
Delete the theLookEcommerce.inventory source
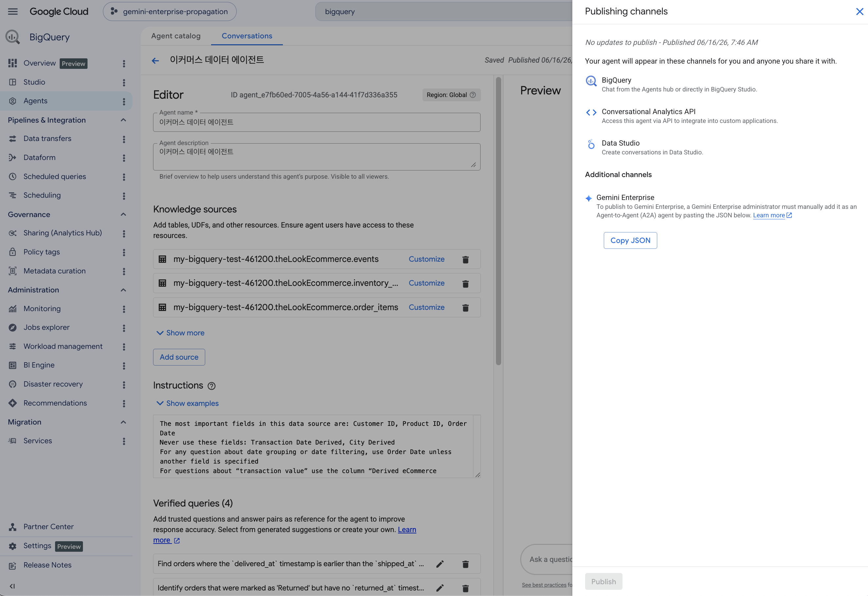(465, 284)
